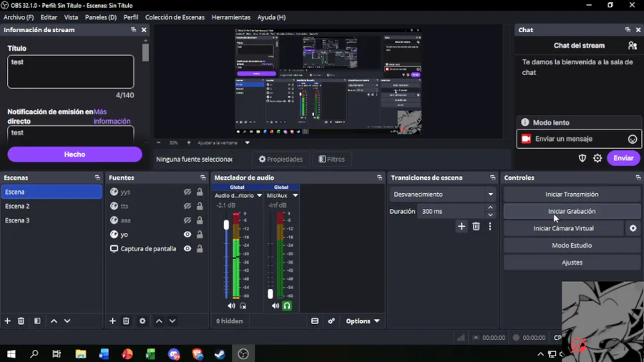This screenshot has height=362, width=644.
Task: Open emoji picker in chat message box
Action: [x=633, y=139]
